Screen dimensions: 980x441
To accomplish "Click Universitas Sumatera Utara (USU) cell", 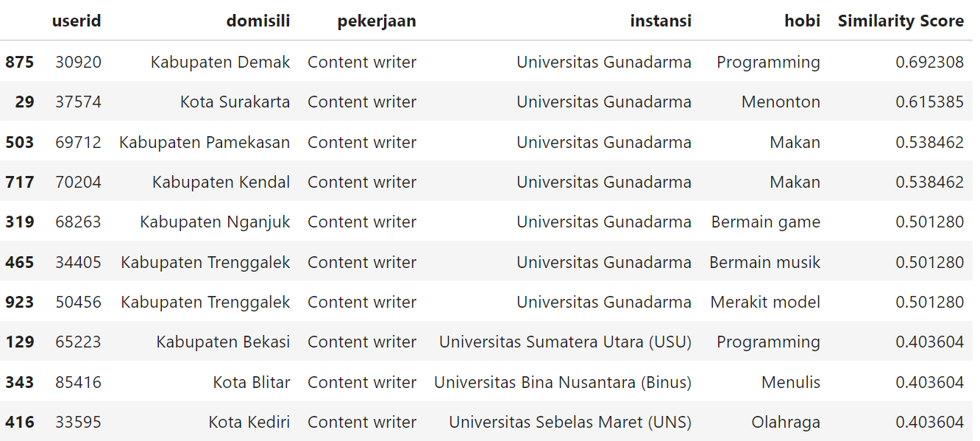I will 565,342.
